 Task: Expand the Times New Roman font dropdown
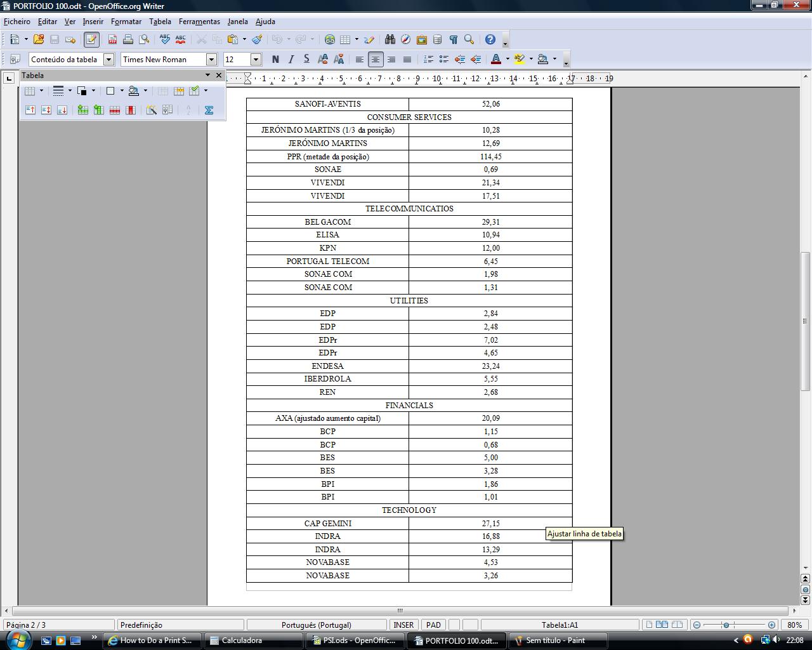(211, 59)
